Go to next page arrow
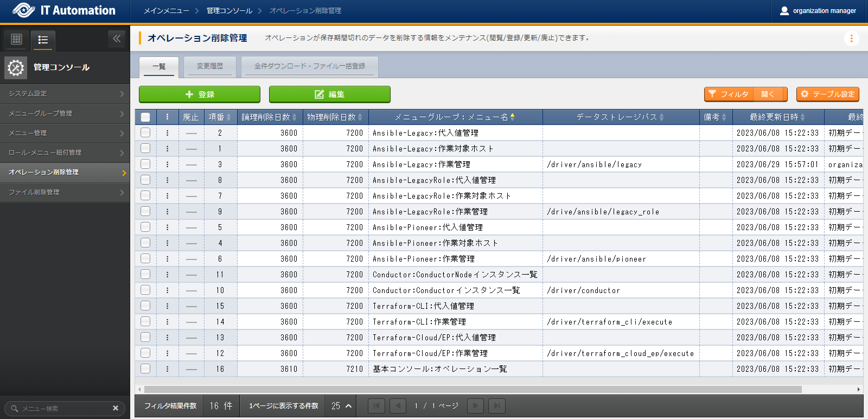Viewport: 868px width, 419px height. 475,406
